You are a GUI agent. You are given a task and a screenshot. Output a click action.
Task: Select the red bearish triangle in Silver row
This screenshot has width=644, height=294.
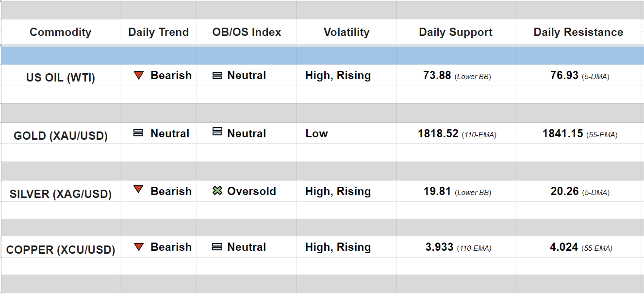point(139,190)
